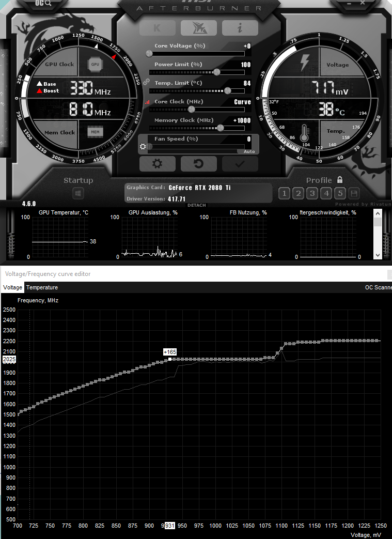Click the Fan Speed slider handle
Image resolution: width=392 pixels, height=539 pixels.
[x=150, y=146]
